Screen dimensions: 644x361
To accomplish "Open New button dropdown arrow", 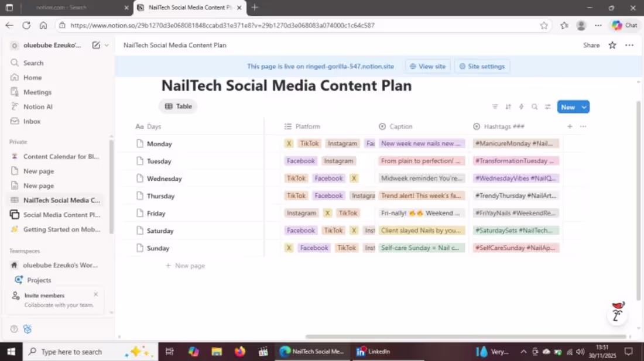I will (x=584, y=107).
